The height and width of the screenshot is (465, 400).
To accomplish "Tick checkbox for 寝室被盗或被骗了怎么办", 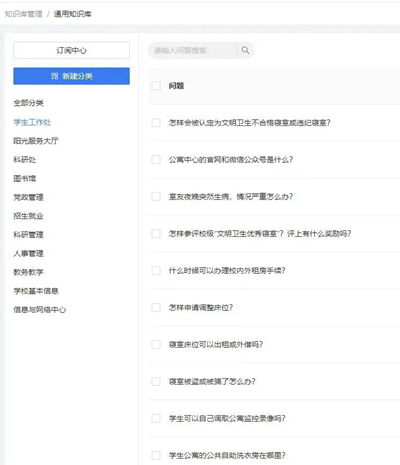I will (156, 381).
